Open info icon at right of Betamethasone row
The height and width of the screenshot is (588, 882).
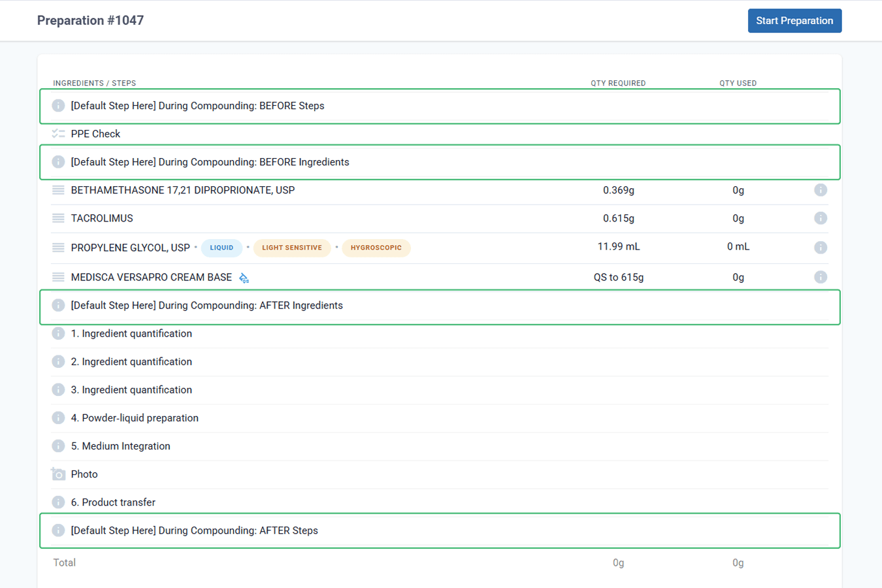[821, 190]
